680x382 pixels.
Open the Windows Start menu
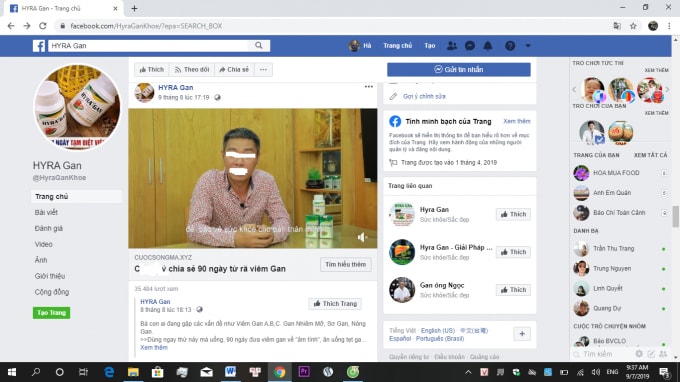tap(12, 372)
